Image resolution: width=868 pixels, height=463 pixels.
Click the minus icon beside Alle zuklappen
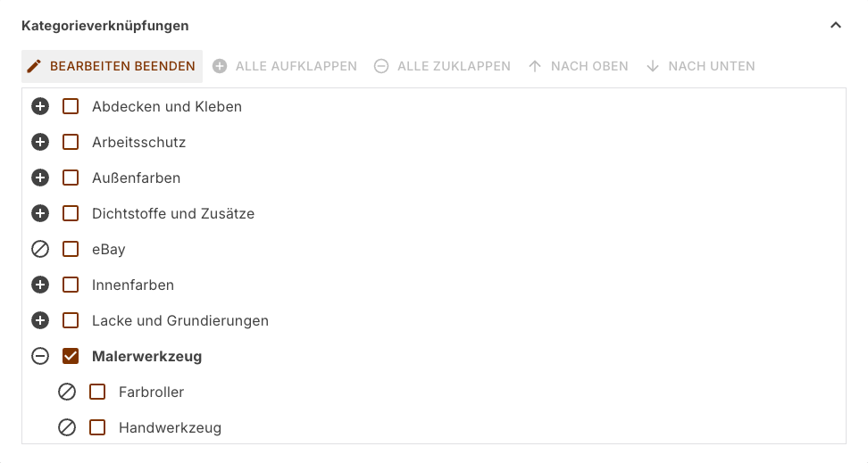(380, 66)
